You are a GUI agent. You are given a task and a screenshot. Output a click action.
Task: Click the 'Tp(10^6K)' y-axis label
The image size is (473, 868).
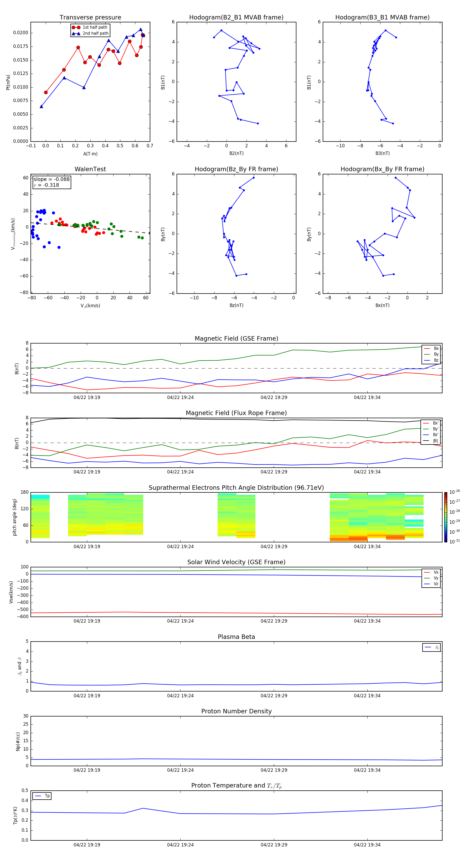coord(15,815)
